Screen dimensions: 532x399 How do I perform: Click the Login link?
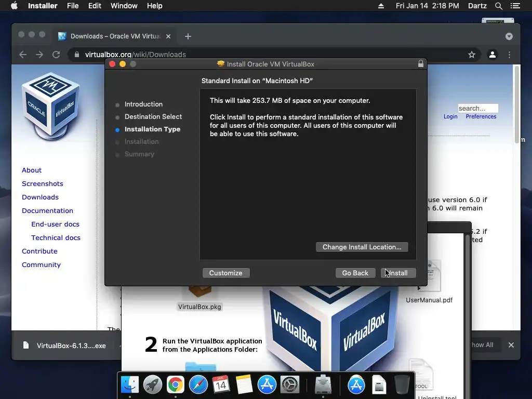click(x=450, y=116)
